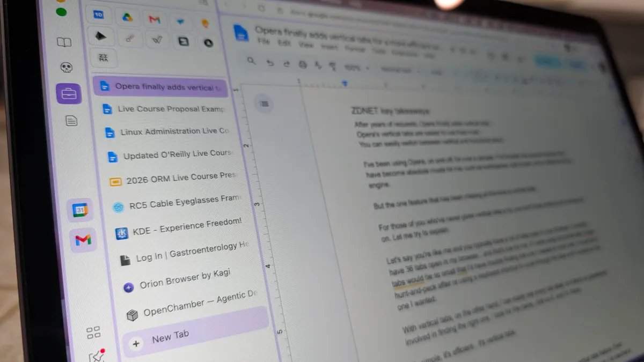
Task: Open the pinned yellow Google Keep tab
Action: pyautogui.click(x=204, y=24)
